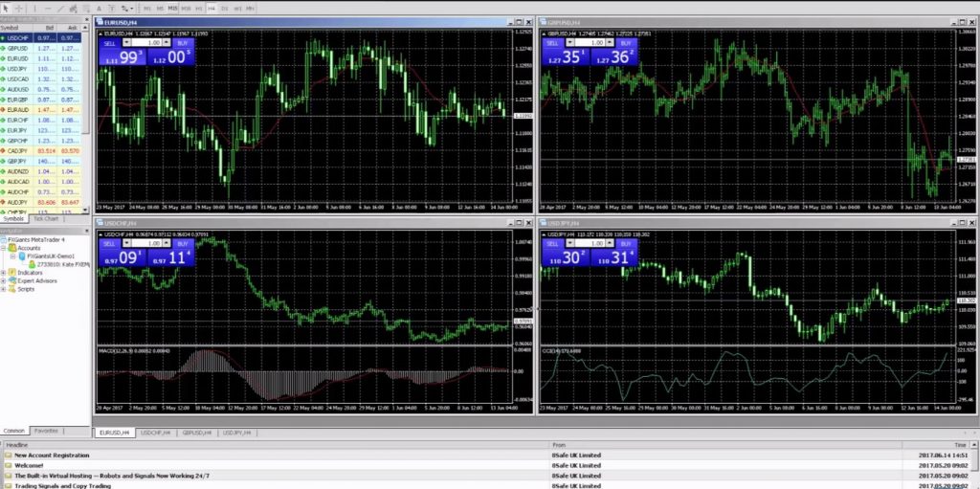Viewport: 980px width, 489px height.
Task: Switch timeframe to M15
Action: point(172,8)
